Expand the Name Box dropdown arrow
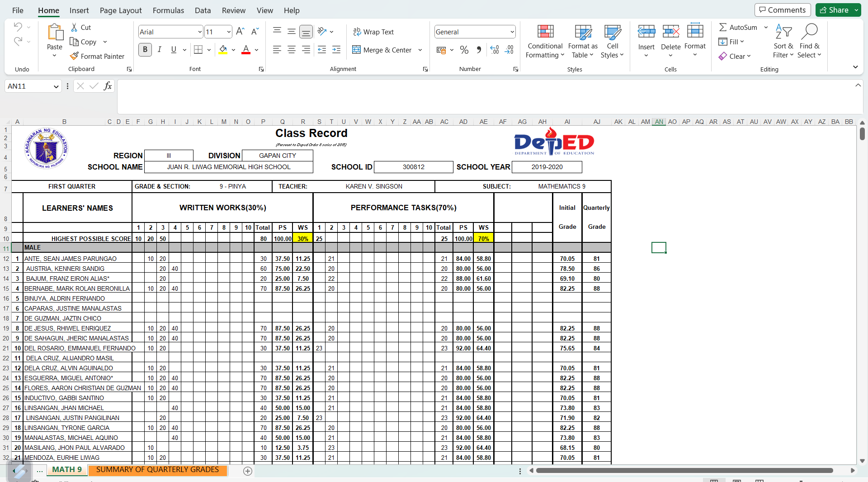 pyautogui.click(x=56, y=86)
